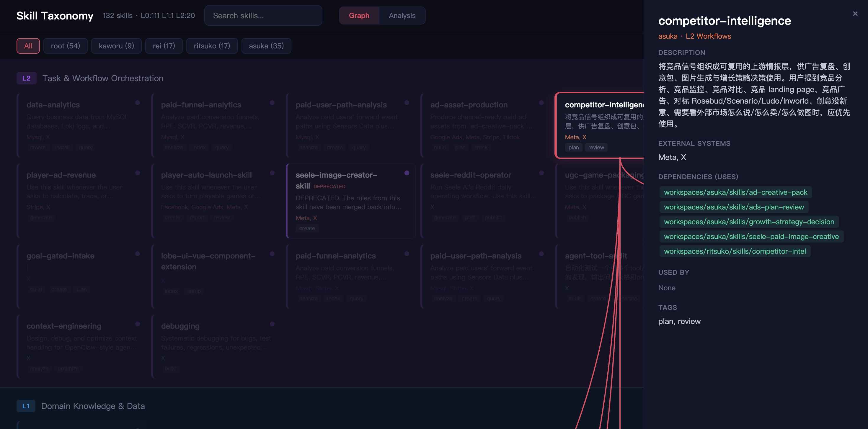The height and width of the screenshot is (429, 868).
Task: Filter skills by root (54)
Action: click(x=65, y=46)
